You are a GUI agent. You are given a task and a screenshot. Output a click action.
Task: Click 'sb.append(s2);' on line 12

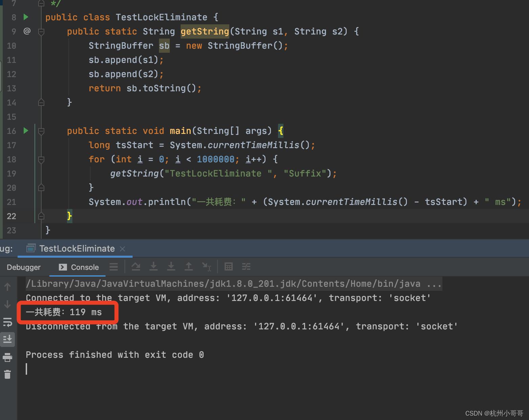point(126,74)
